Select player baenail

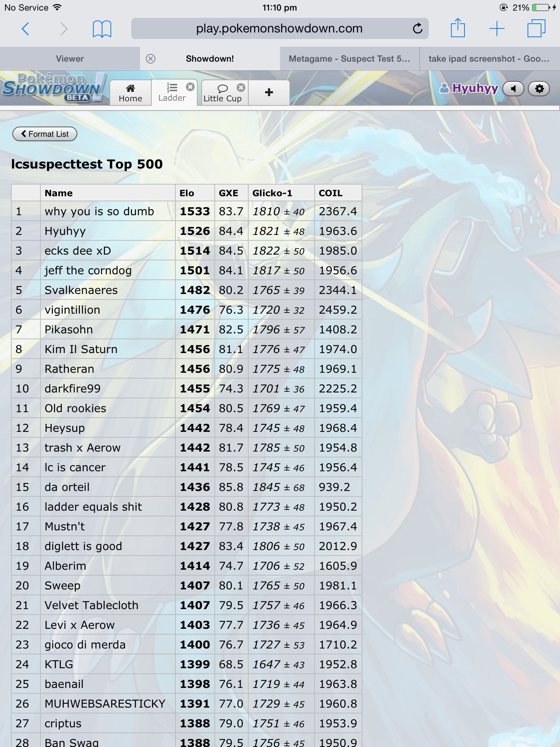click(x=64, y=684)
